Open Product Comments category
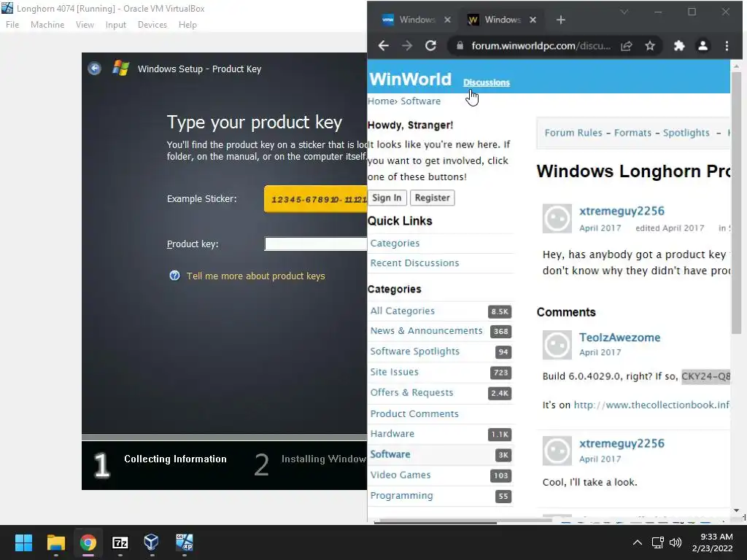The width and height of the screenshot is (747, 560). point(414,414)
